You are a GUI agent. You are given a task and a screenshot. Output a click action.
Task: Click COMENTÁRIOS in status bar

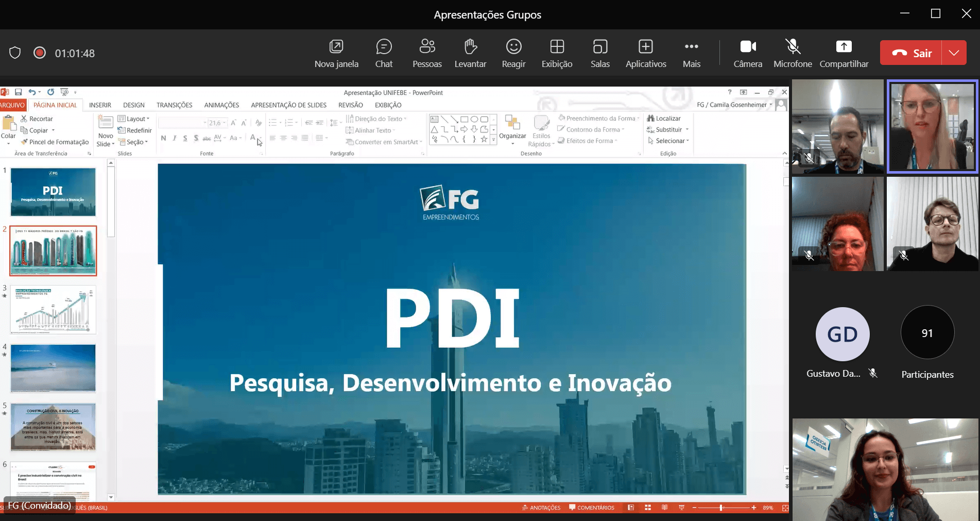click(x=592, y=508)
